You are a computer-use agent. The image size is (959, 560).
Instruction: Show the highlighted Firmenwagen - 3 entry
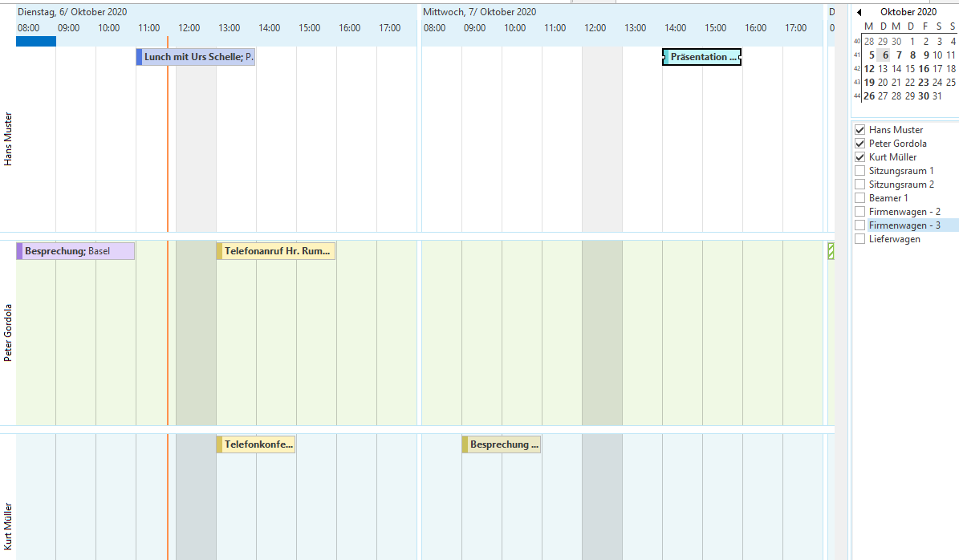pyautogui.click(x=859, y=225)
